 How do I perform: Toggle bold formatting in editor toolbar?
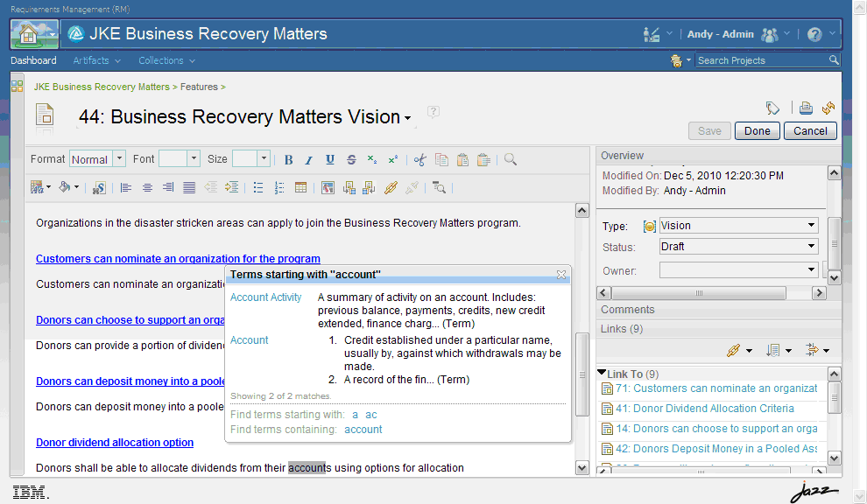tap(288, 160)
